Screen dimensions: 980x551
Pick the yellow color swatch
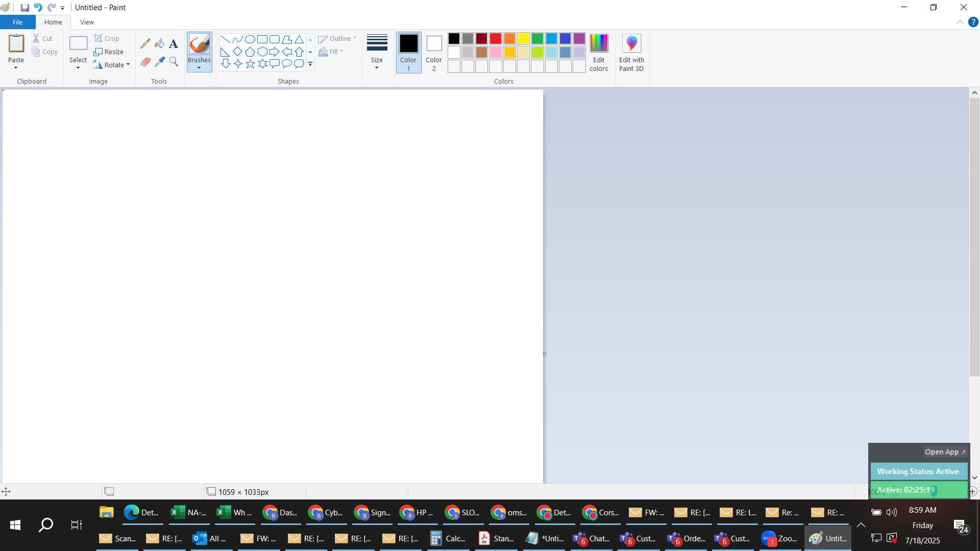tap(523, 39)
